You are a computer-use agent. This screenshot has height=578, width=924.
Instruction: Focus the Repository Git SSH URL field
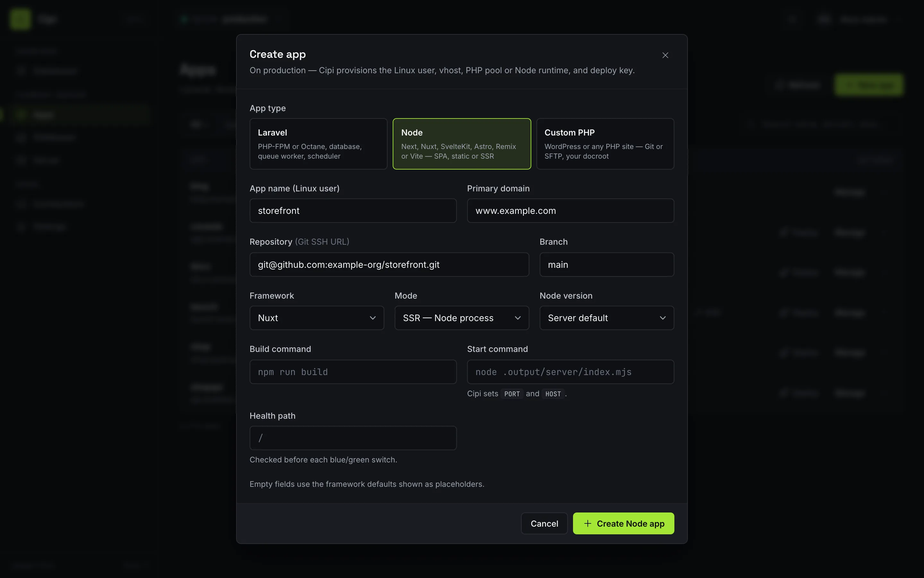point(389,265)
